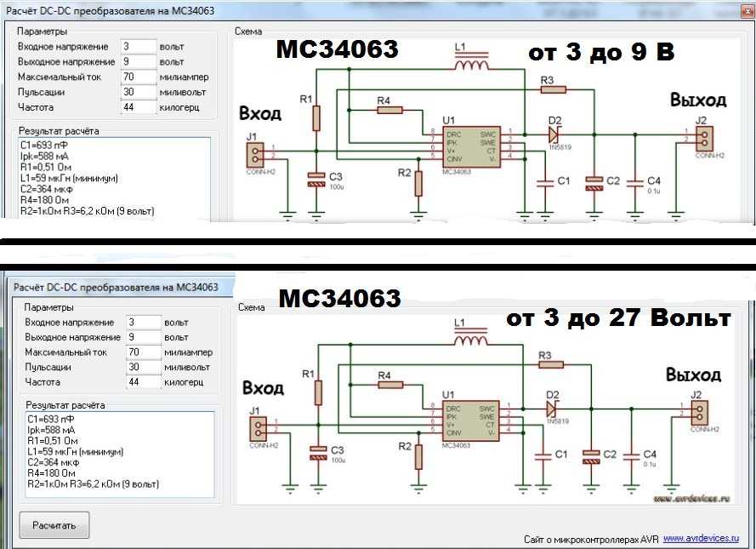This screenshot has height=549, width=756.
Task: Click capacitor C3 in upper schematic
Action: pyautogui.click(x=316, y=180)
